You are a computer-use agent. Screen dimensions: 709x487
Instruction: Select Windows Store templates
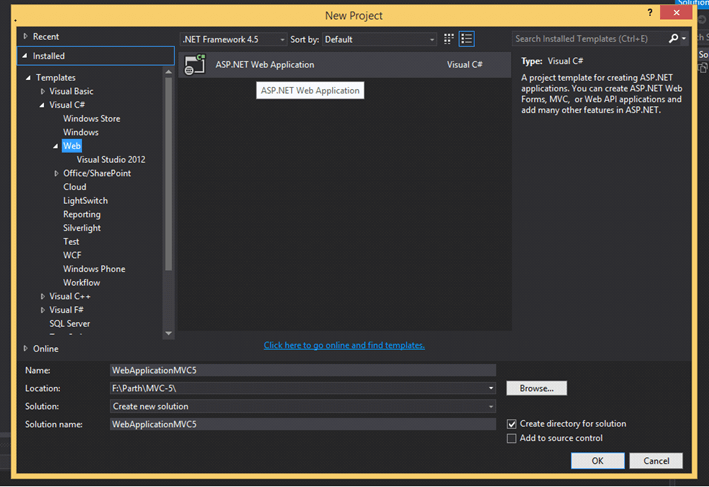click(x=91, y=118)
